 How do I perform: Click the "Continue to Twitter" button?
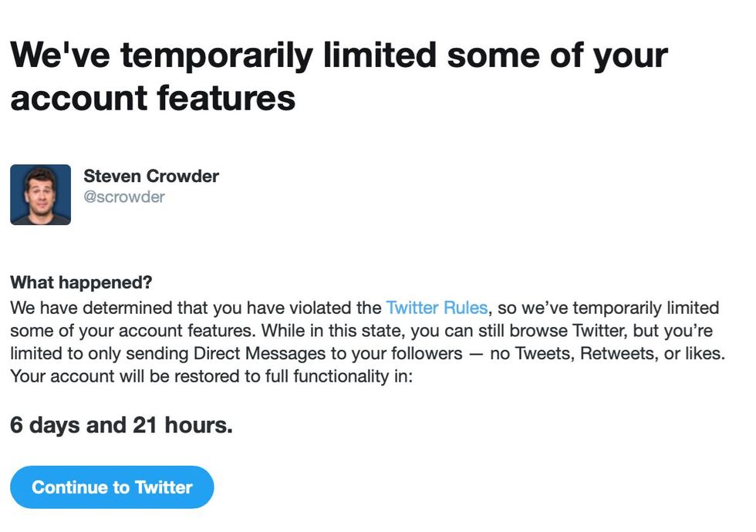pyautogui.click(x=112, y=487)
